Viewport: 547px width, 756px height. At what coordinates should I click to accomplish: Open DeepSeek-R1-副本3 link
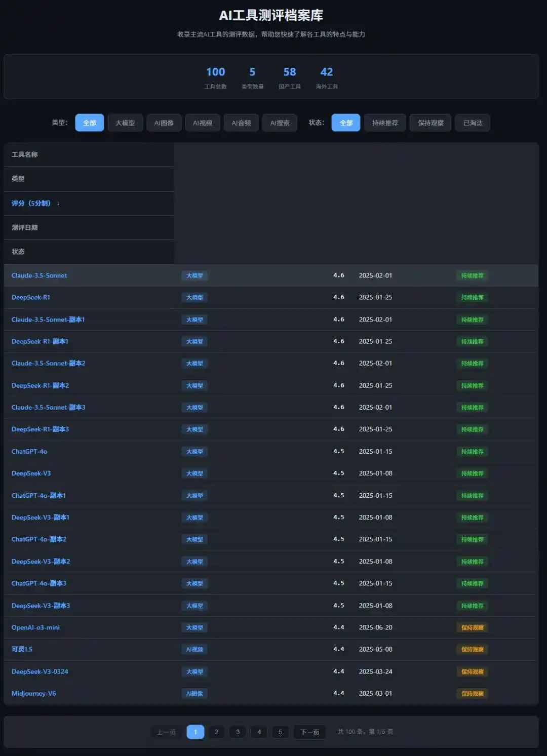tap(41, 429)
